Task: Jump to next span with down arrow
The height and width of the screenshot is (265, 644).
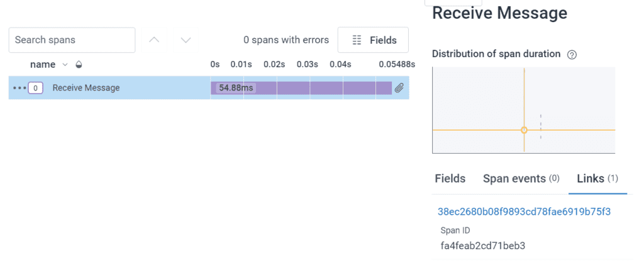Action: (x=186, y=40)
